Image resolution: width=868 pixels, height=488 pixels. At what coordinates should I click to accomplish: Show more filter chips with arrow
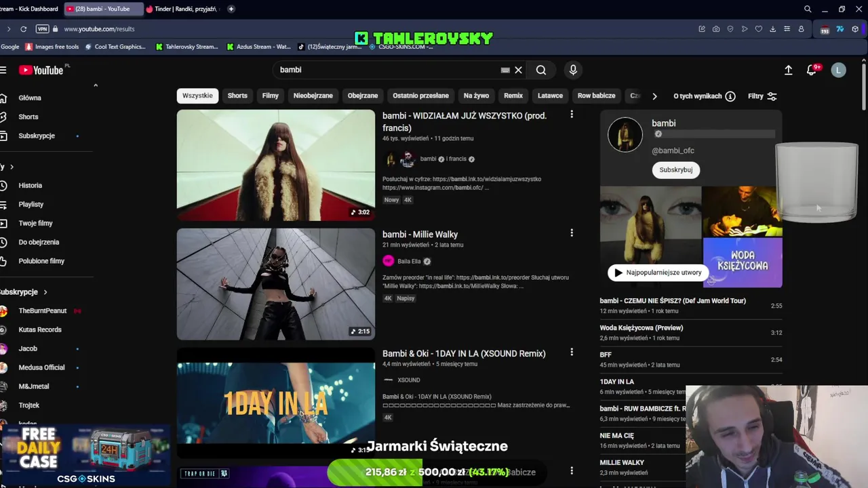(x=654, y=96)
